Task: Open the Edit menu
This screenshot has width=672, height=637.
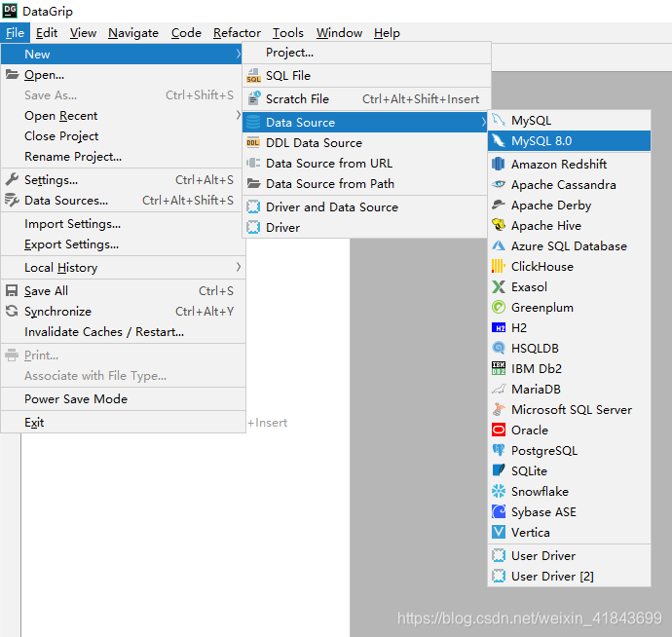Action: (x=47, y=33)
